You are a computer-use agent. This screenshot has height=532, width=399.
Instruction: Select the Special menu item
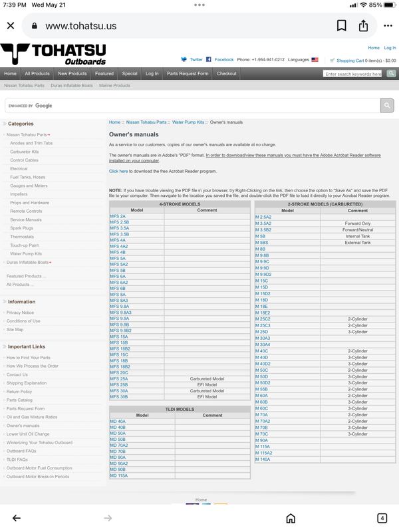(130, 73)
